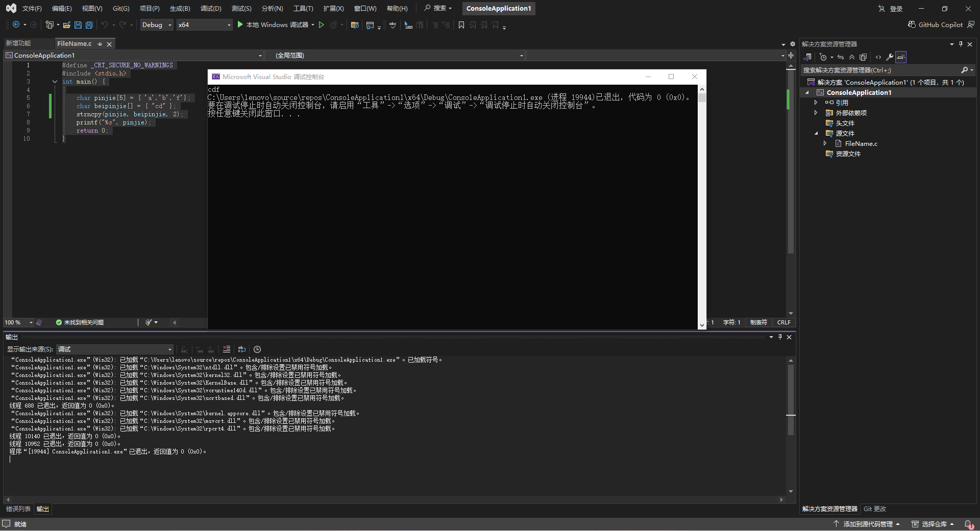Open the Debug configuration dropdown
The height and width of the screenshot is (531, 980).
pyautogui.click(x=157, y=24)
